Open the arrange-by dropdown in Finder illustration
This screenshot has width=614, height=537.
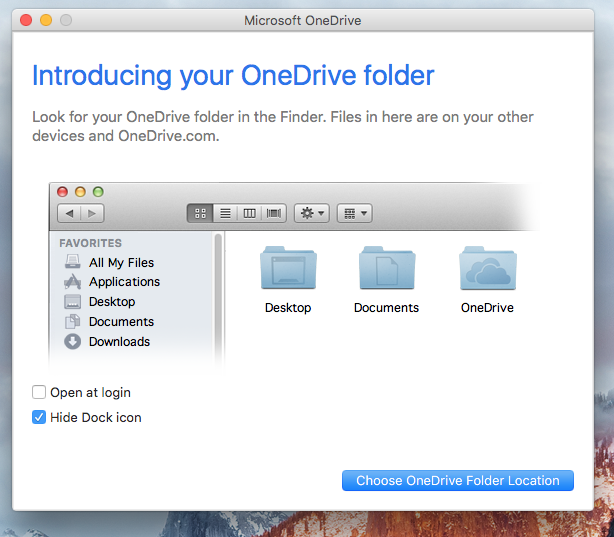coord(355,213)
